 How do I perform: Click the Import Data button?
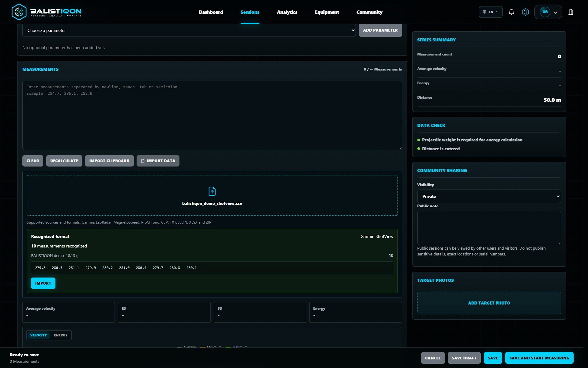click(158, 161)
